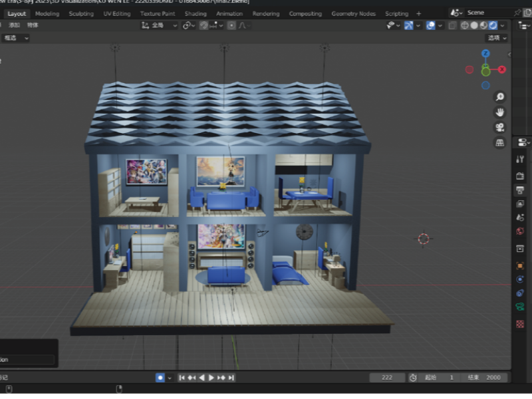The image size is (532, 399).
Task: Click the zoom magnifier viewport gizmo
Action: pyautogui.click(x=499, y=97)
